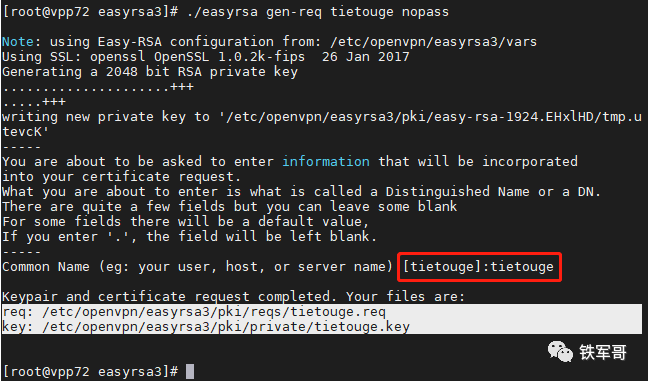
Task: Click the red-boxed [tietouge]:tietouge entry
Action: click(x=479, y=267)
